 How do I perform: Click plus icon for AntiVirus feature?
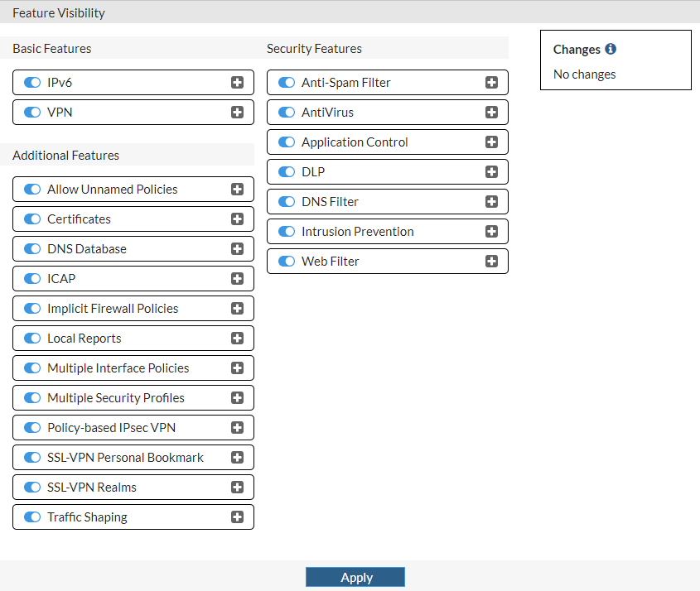(491, 113)
